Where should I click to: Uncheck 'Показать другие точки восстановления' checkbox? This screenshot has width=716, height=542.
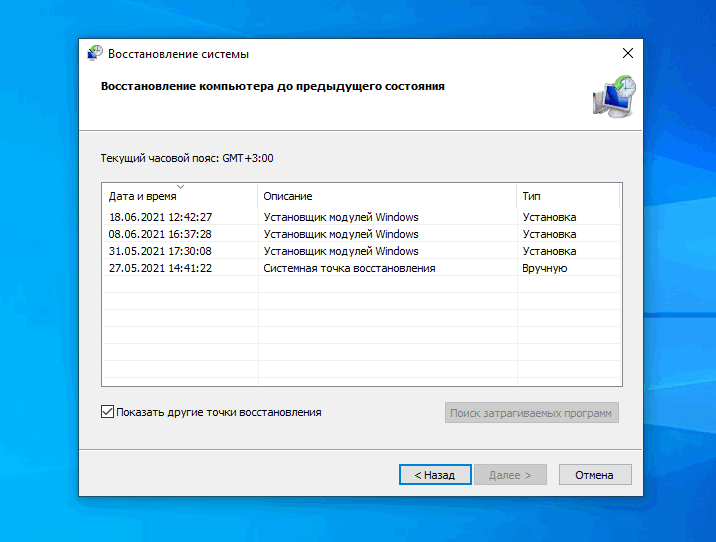click(x=107, y=412)
